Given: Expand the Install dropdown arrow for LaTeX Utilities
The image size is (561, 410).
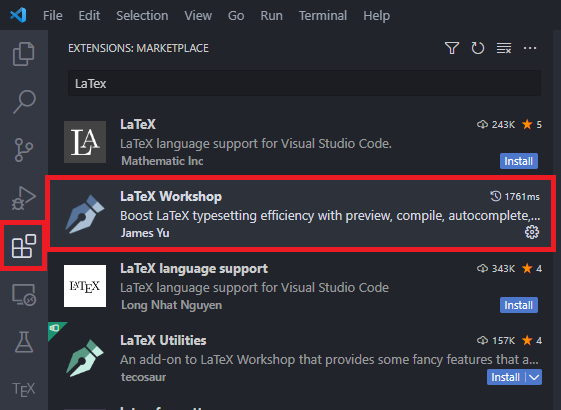Looking at the screenshot, I should tap(534, 377).
